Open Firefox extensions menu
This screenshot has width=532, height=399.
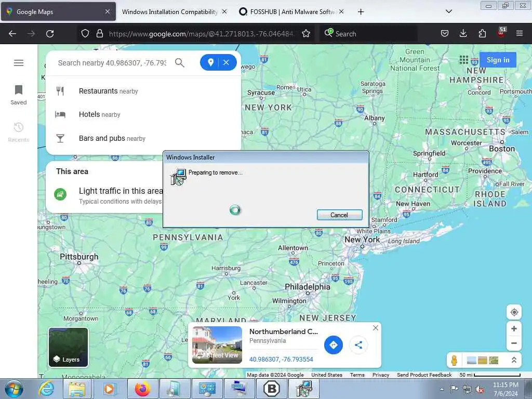click(x=482, y=34)
